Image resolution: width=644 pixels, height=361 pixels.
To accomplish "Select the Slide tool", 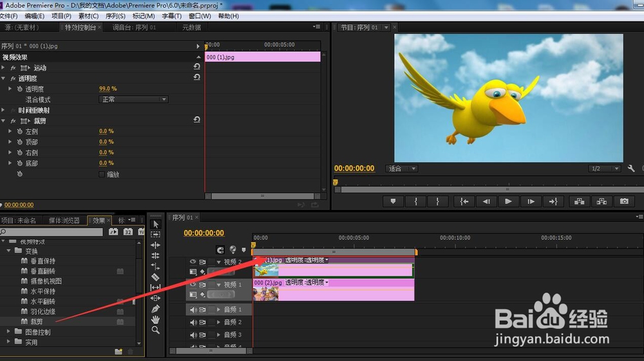I will click(156, 298).
